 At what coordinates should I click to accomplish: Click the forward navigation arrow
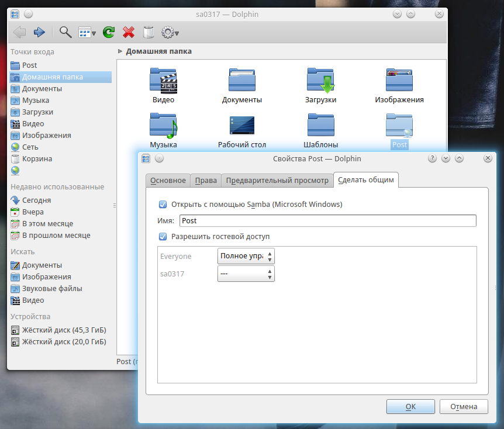pyautogui.click(x=39, y=33)
